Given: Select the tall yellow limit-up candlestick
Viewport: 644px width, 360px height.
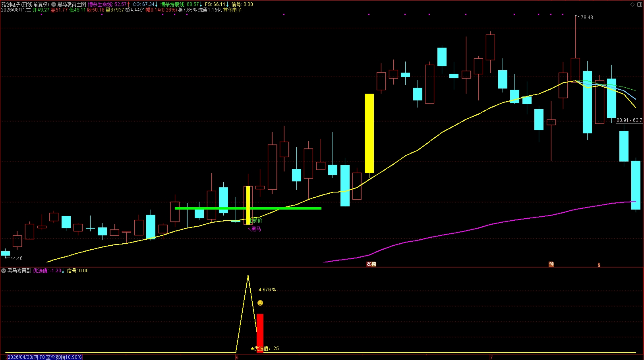Looking at the screenshot, I should (369, 133).
